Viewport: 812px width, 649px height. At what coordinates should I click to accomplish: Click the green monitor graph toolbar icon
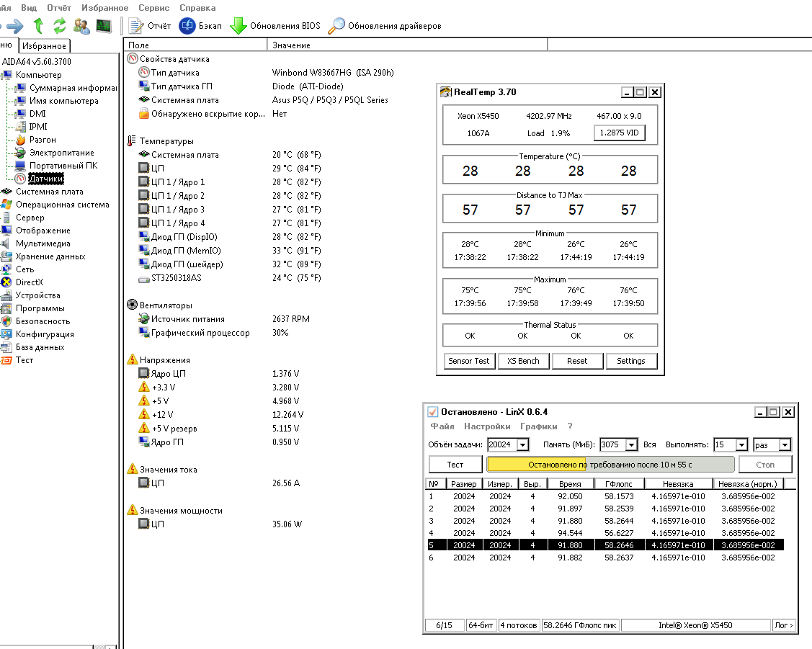pyautogui.click(x=104, y=26)
